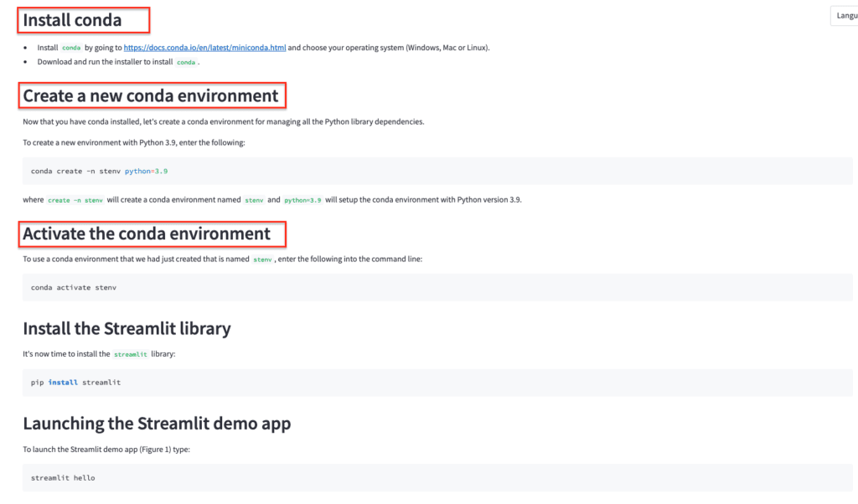858x504 pixels.
Task: Open the Language button at top right
Action: point(845,15)
